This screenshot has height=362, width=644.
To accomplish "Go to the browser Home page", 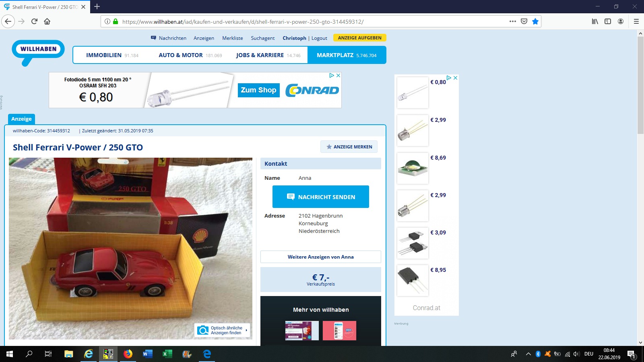I will coord(47,21).
